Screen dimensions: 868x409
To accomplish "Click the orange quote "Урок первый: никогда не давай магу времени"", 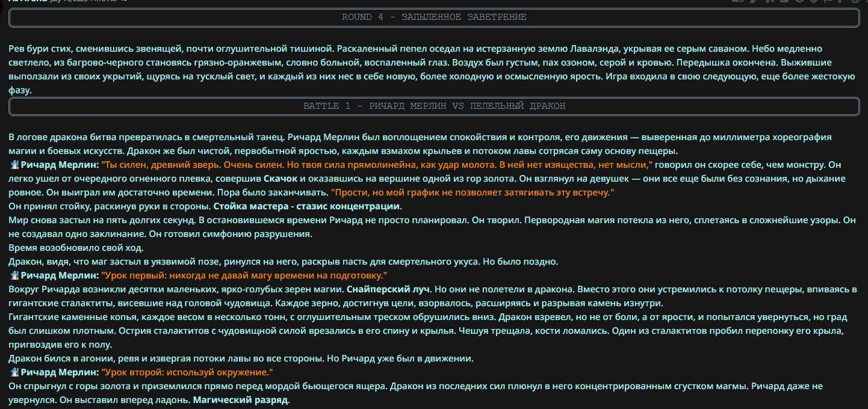I will pos(243,276).
